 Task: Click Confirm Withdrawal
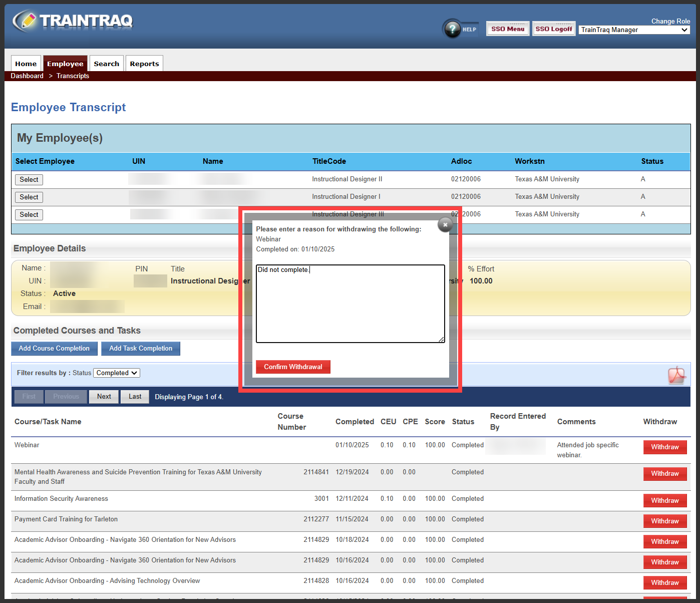[293, 367]
